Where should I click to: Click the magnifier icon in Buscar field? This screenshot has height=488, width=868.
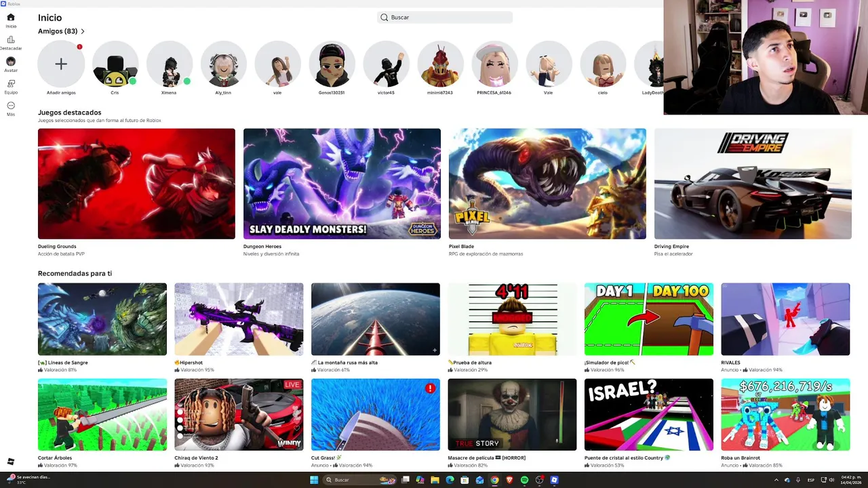[384, 18]
